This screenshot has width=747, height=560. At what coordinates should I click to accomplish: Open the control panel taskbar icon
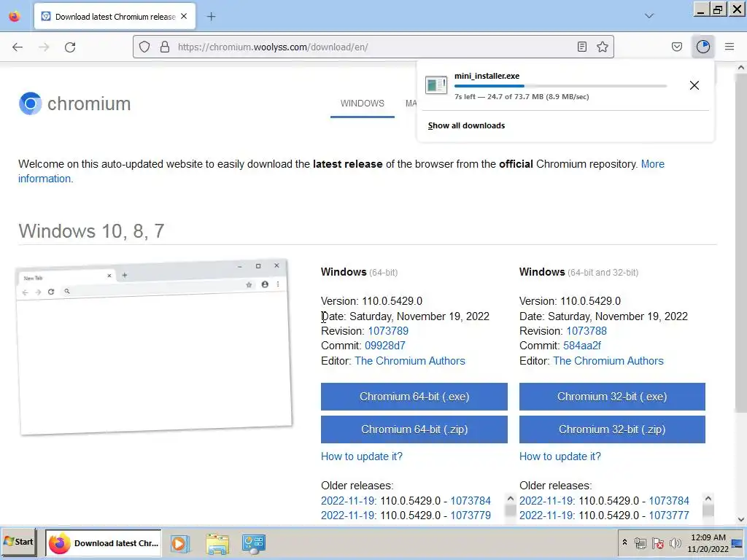coord(253,543)
